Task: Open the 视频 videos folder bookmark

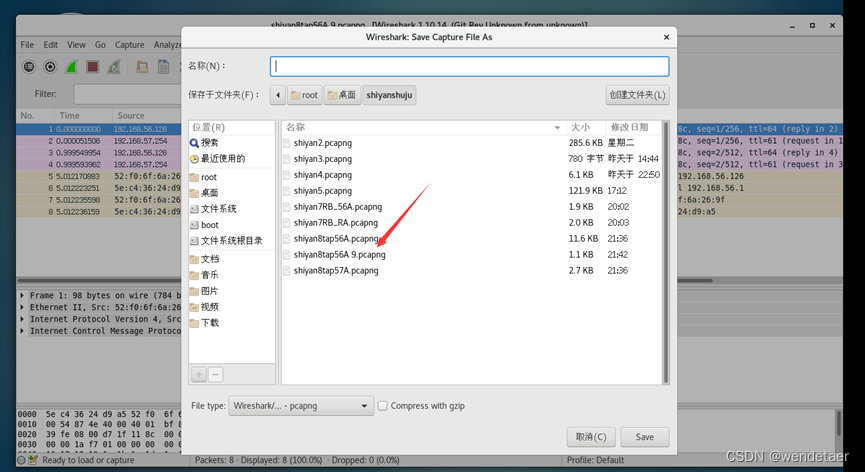Action: point(204,307)
